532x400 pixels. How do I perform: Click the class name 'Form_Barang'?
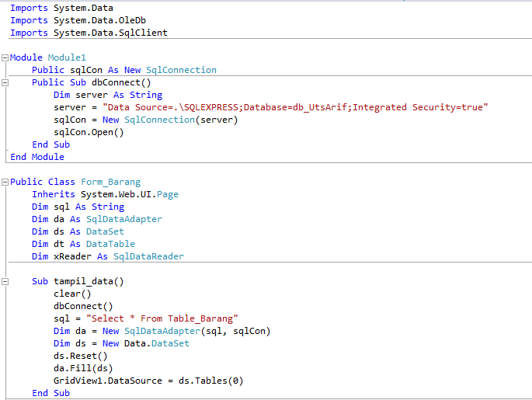pos(110,183)
